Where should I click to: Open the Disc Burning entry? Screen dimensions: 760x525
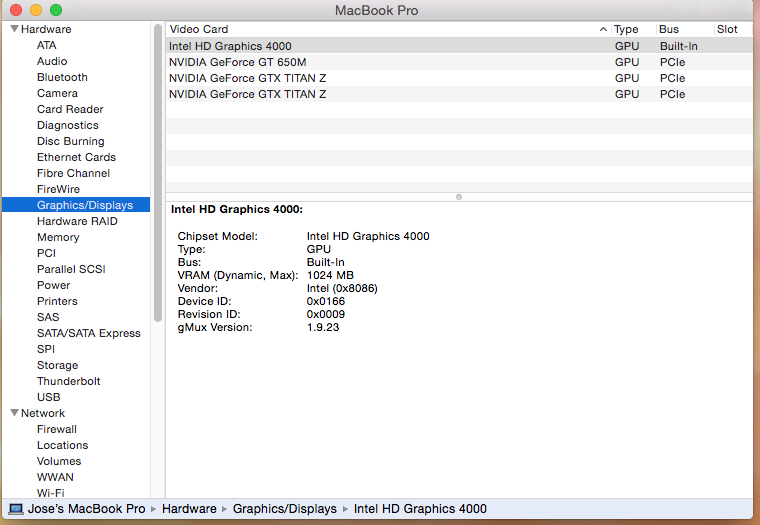pos(71,141)
